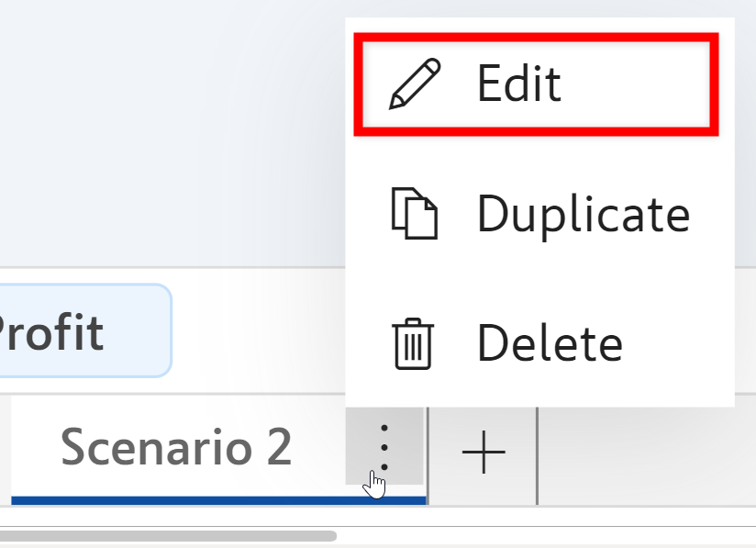Screen dimensions: 756x548
Task: Add a new scenario with the plus icon
Action: coord(484,453)
